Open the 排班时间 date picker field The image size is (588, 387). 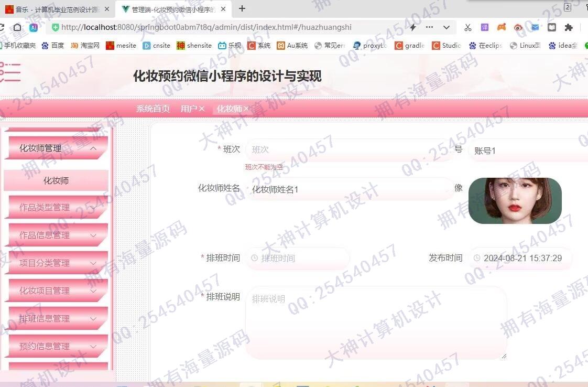point(298,258)
